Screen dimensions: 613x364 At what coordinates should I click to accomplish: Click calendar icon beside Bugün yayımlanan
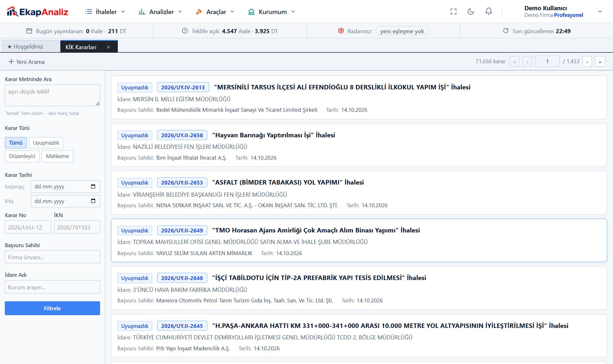29,31
